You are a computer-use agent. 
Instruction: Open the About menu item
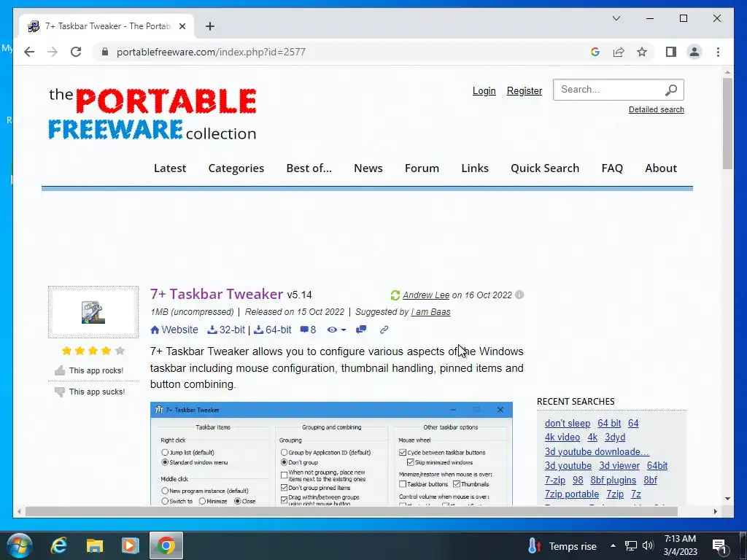pyautogui.click(x=661, y=168)
